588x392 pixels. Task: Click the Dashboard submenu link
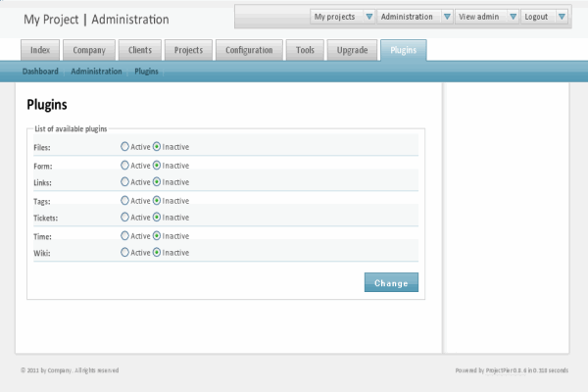(40, 72)
